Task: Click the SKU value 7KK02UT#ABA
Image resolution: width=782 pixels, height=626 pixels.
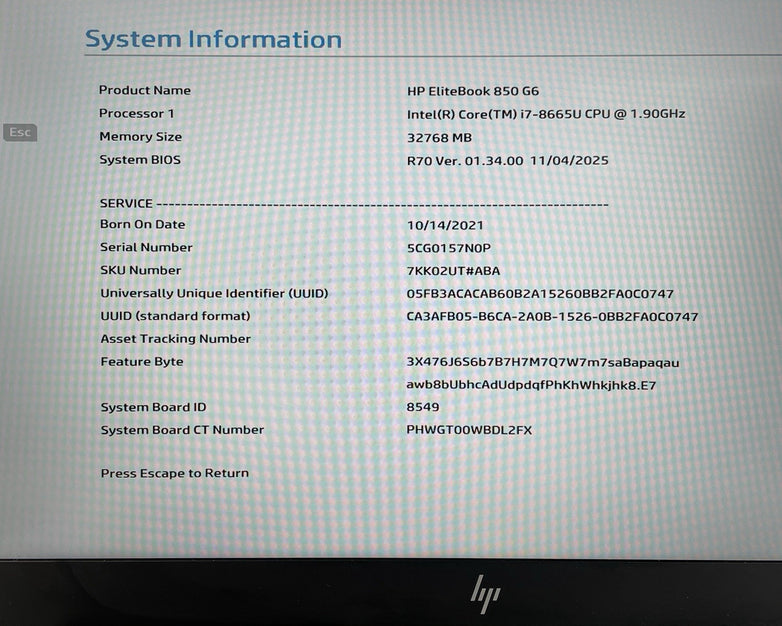Action: coord(453,271)
